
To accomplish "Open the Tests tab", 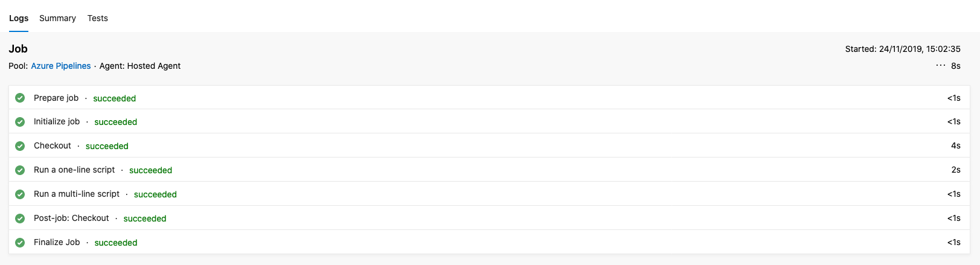I will coord(97,18).
